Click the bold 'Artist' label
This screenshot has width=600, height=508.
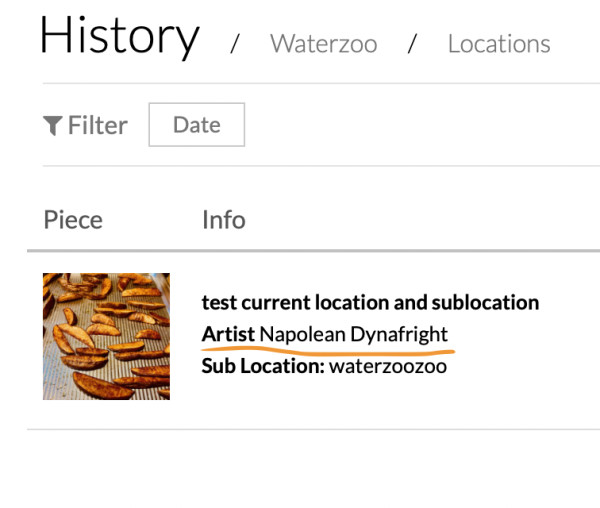click(229, 334)
